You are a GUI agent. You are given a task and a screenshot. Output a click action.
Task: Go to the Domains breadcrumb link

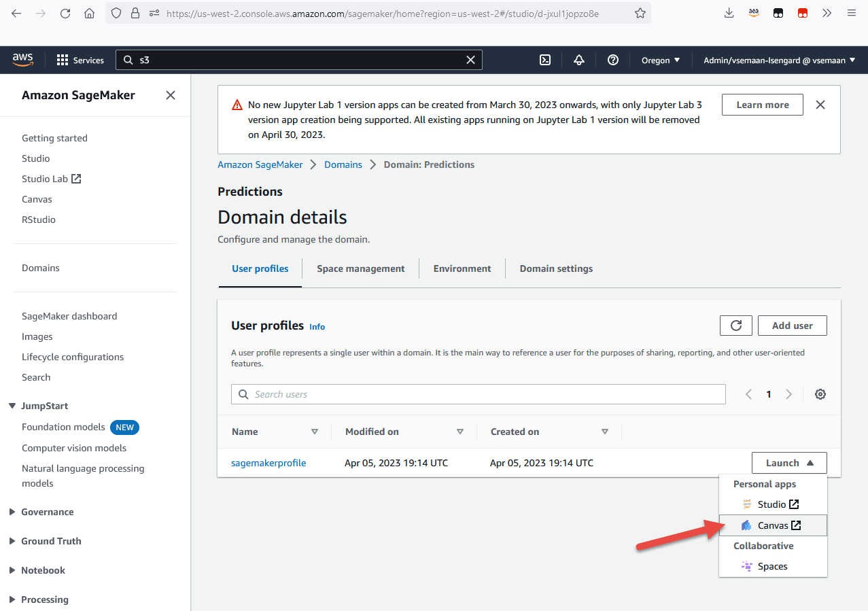coord(343,164)
